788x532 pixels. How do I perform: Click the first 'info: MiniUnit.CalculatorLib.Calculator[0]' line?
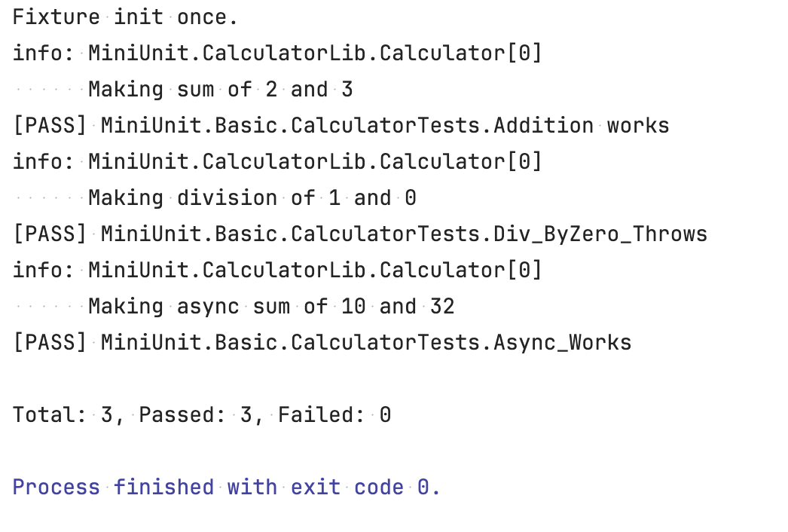(x=277, y=54)
